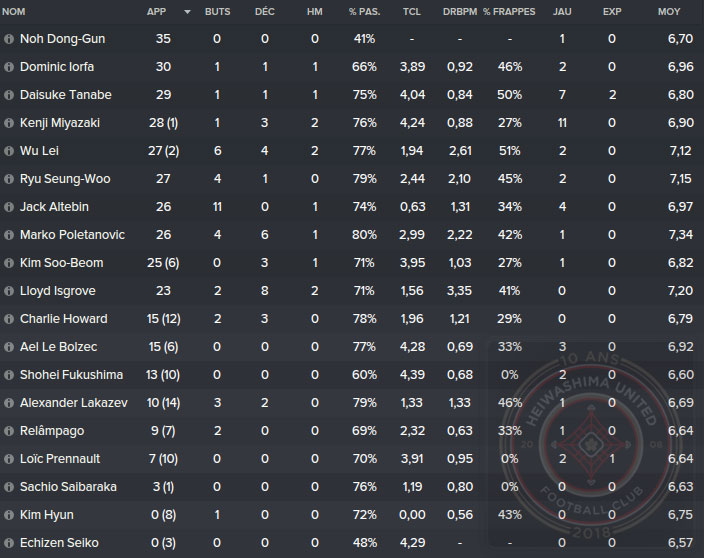Click info icon beside Noh Dong-Gun

pos(9,39)
